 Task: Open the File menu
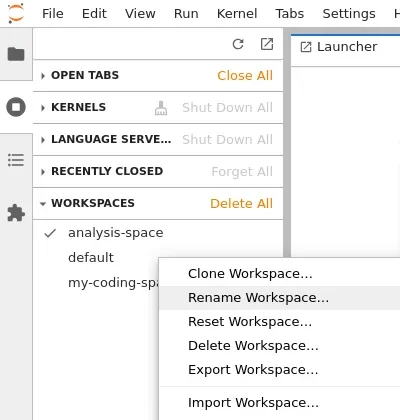tap(53, 14)
